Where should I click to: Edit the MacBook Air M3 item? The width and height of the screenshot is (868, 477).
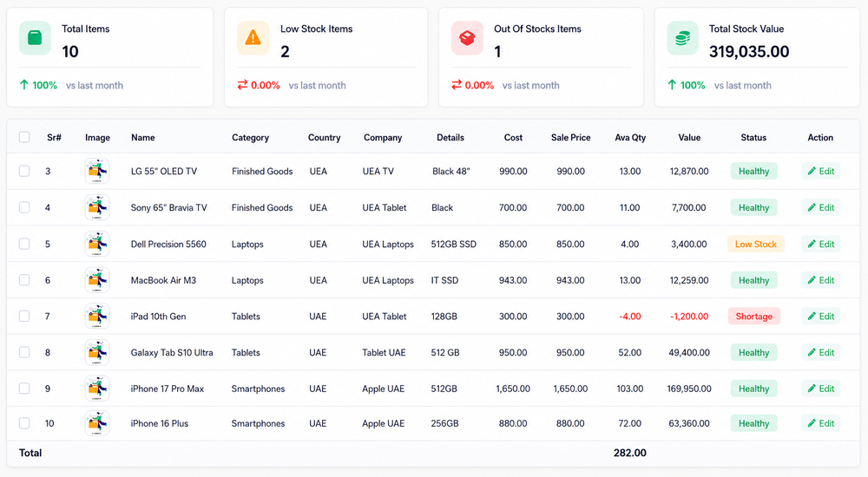point(821,280)
